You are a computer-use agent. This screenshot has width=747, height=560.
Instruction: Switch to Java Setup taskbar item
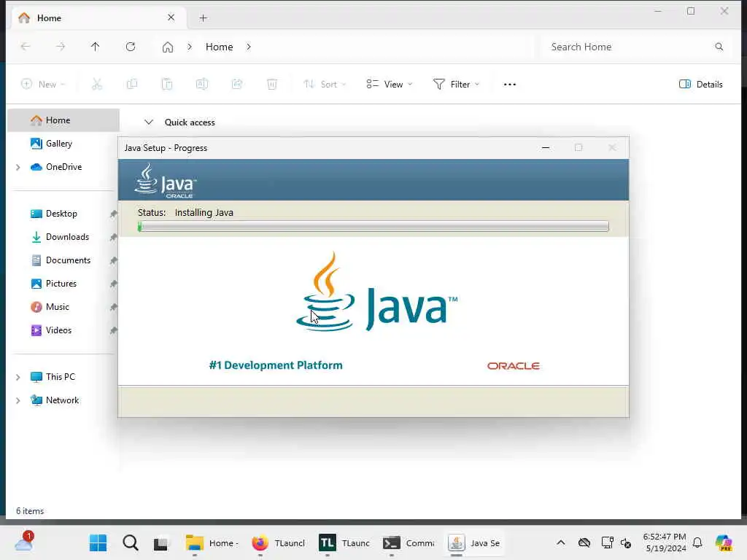pyautogui.click(x=474, y=542)
